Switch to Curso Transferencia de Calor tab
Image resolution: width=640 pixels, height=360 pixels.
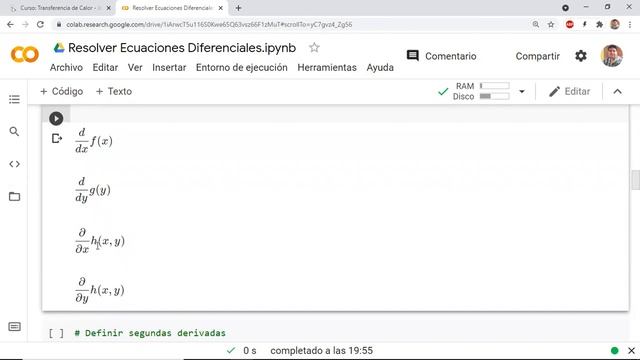pyautogui.click(x=58, y=8)
